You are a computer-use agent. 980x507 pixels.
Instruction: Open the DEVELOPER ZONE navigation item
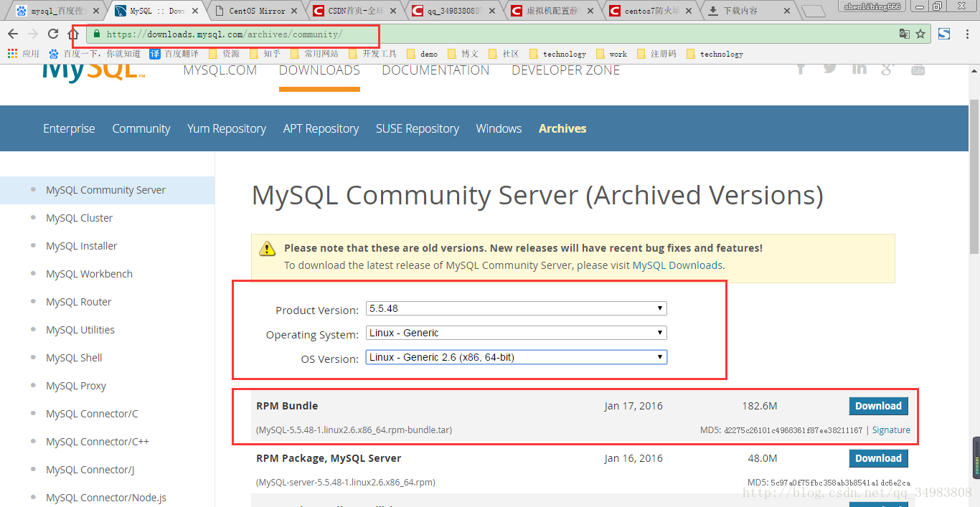[565, 70]
